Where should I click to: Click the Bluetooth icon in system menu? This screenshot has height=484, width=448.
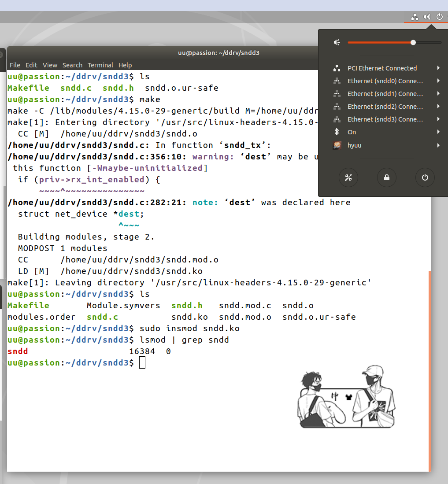(x=337, y=132)
